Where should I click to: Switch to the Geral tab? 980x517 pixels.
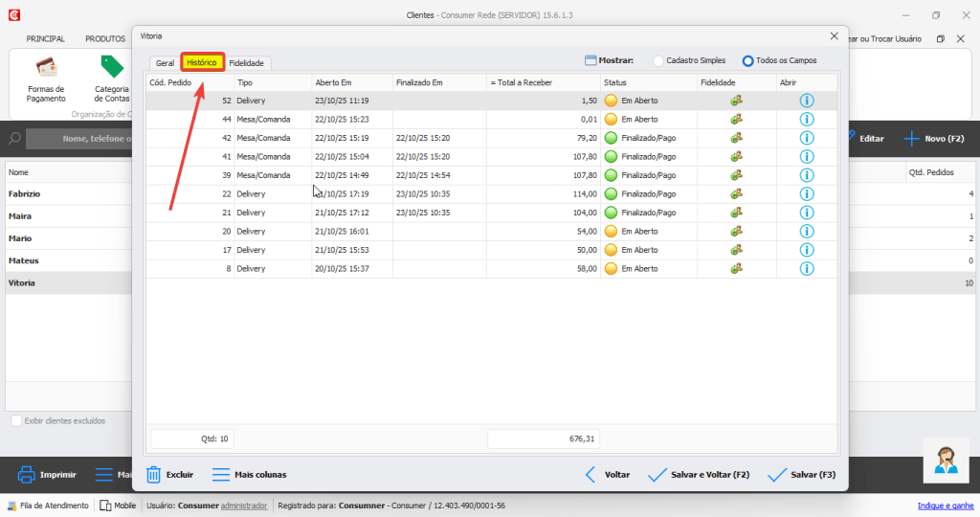point(165,63)
